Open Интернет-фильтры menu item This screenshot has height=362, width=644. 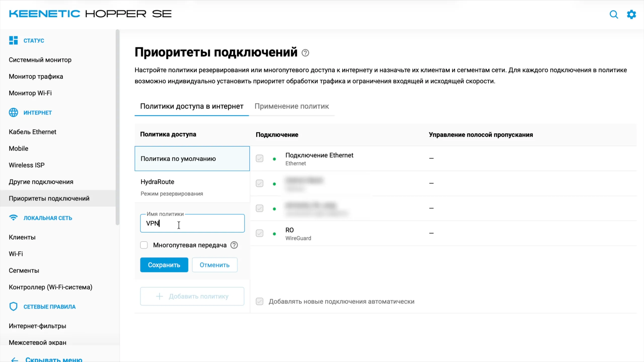(37, 326)
